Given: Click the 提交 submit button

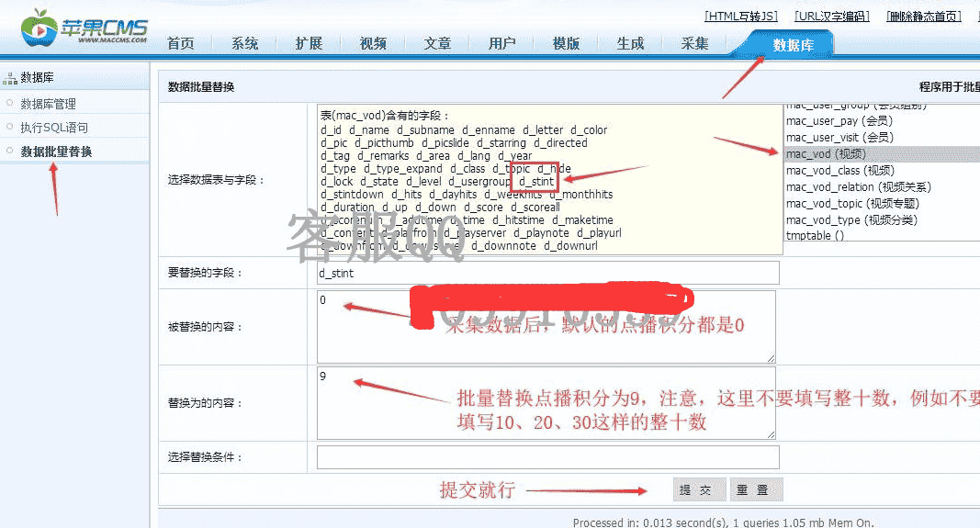Looking at the screenshot, I should (699, 489).
